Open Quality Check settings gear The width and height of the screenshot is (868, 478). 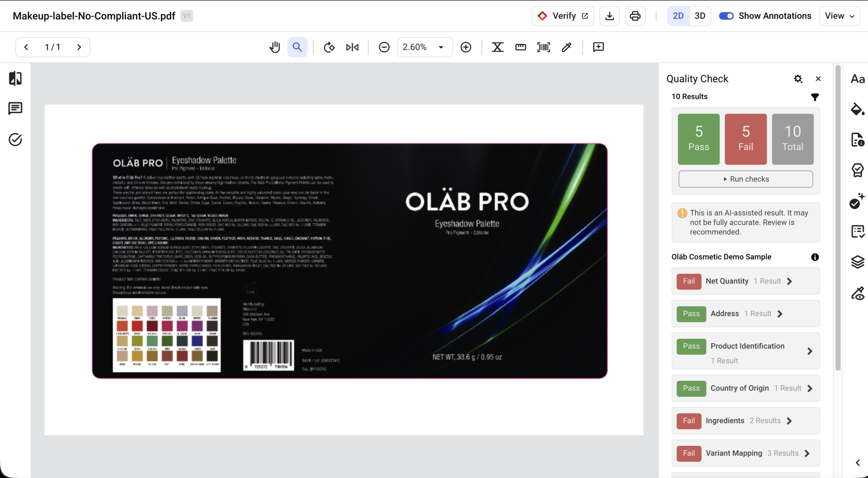798,79
